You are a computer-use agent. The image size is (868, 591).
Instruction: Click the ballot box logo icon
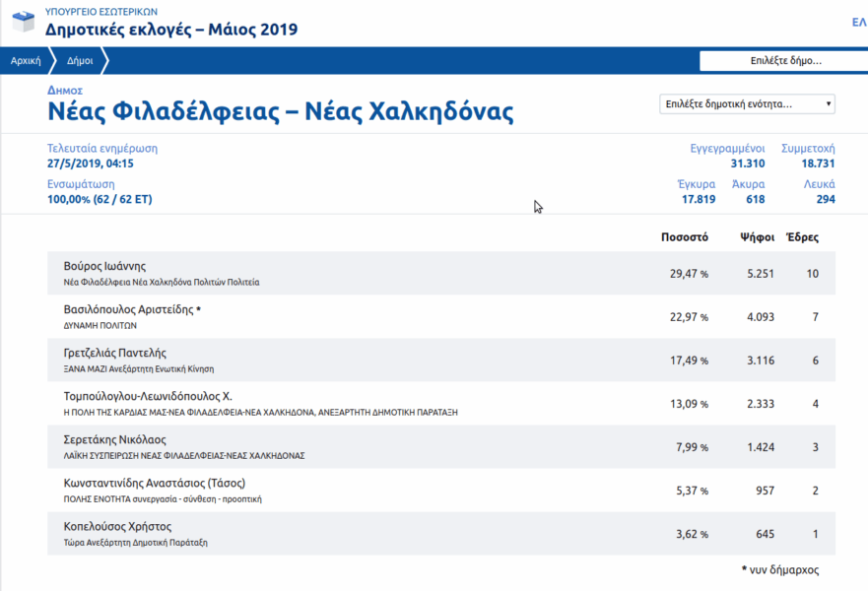coord(21,21)
